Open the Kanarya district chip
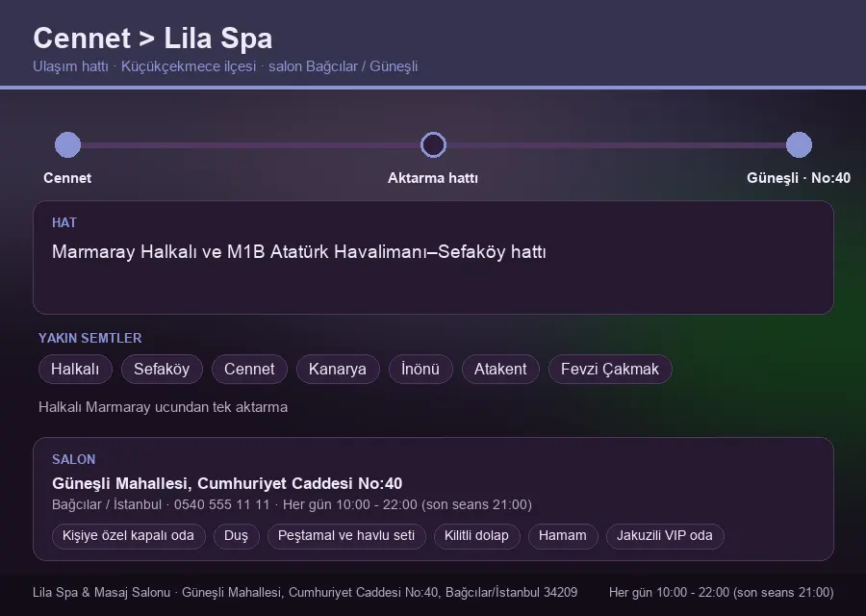The height and width of the screenshot is (616, 866). pyautogui.click(x=338, y=369)
